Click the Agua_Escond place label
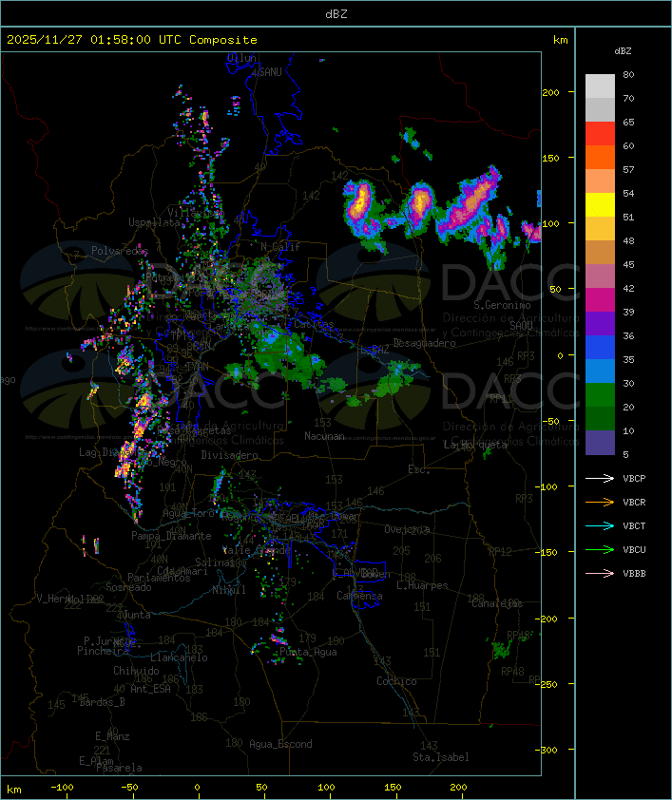This screenshot has width=672, height=800. 280,744
